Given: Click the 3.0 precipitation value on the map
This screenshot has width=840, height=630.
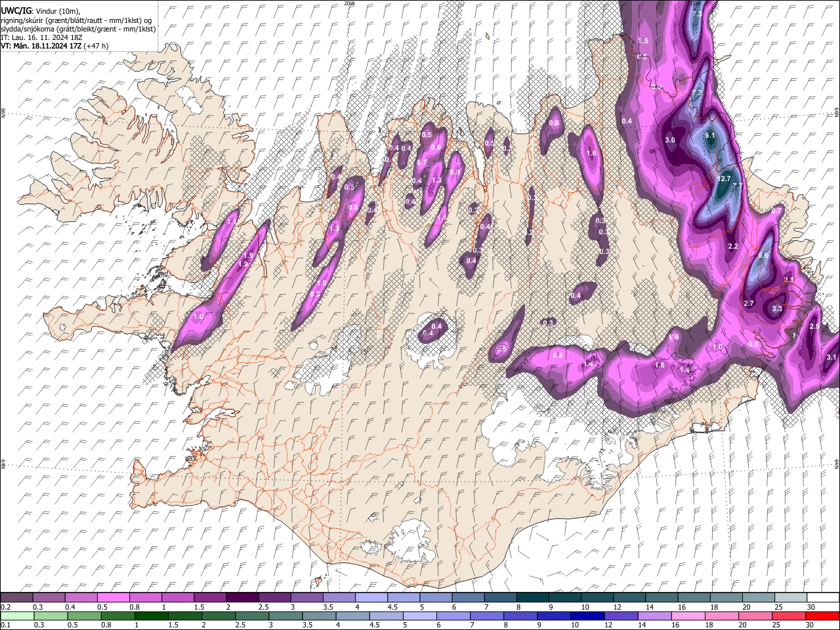Looking at the screenshot, I should [x=670, y=140].
